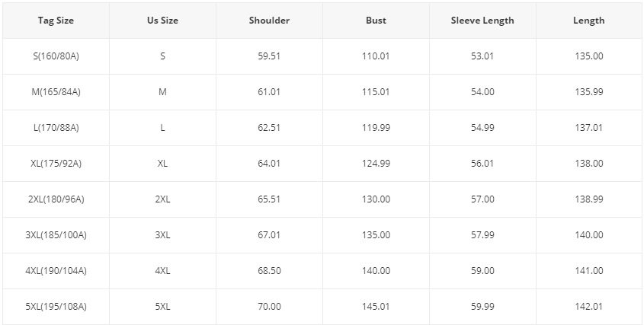The height and width of the screenshot is (325, 644).
Task: Select the 5XL(195/108A) tag size cell
Action: click(56, 307)
